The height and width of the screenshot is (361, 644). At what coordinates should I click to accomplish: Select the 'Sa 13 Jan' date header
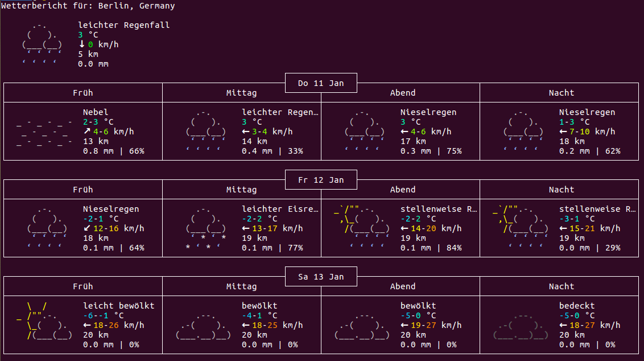(321, 277)
